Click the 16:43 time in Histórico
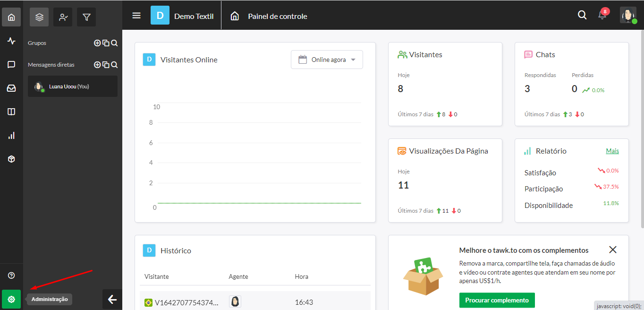The height and width of the screenshot is (310, 644). click(304, 302)
